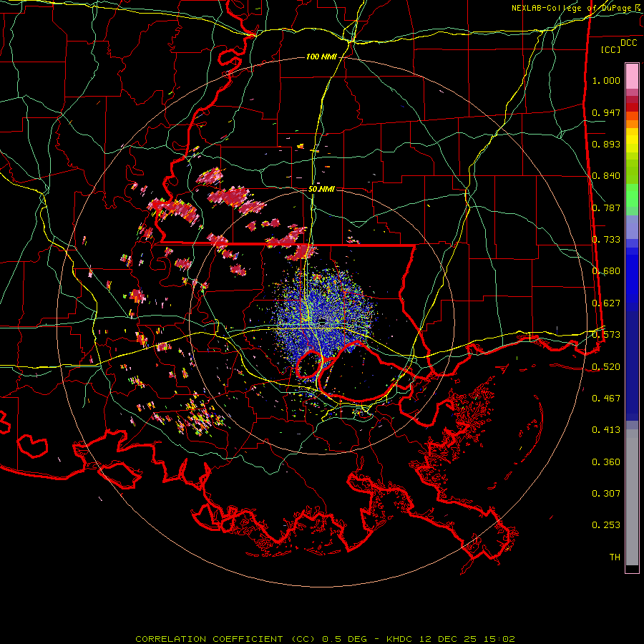Click the blue clutter echo at the radar center
This screenshot has height=644, width=644.
(323, 321)
